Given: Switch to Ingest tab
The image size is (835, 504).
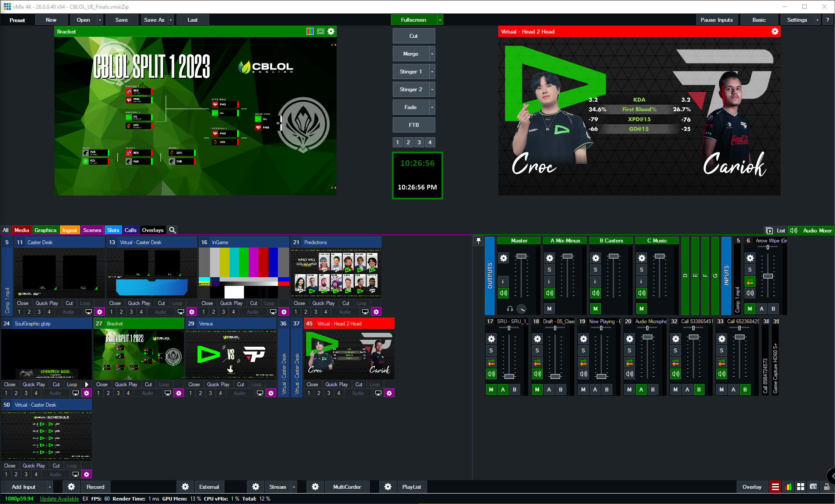Looking at the screenshot, I should click(x=70, y=230).
